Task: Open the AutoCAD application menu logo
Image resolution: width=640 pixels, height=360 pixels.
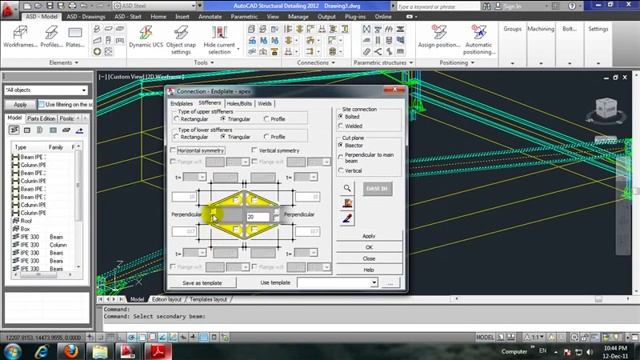Action: [7, 10]
